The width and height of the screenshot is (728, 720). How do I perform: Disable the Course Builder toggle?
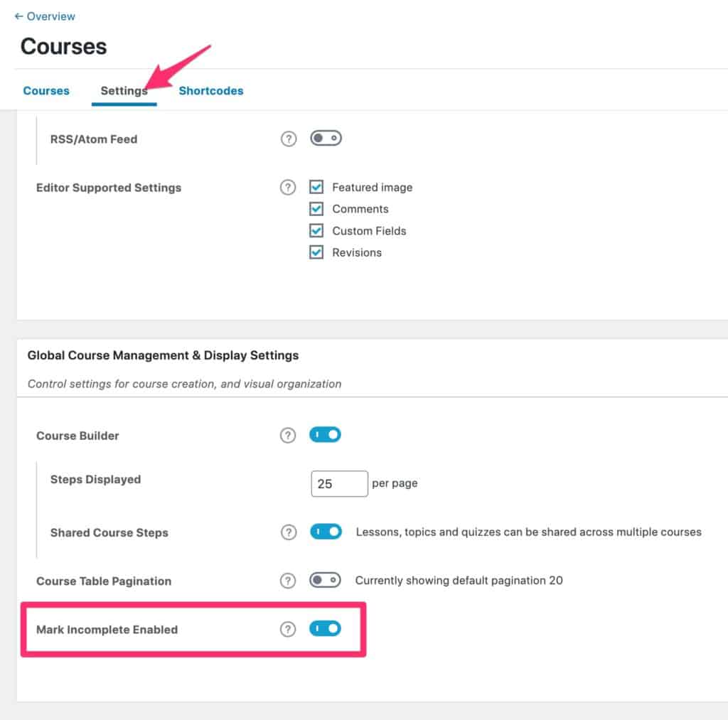pos(325,434)
